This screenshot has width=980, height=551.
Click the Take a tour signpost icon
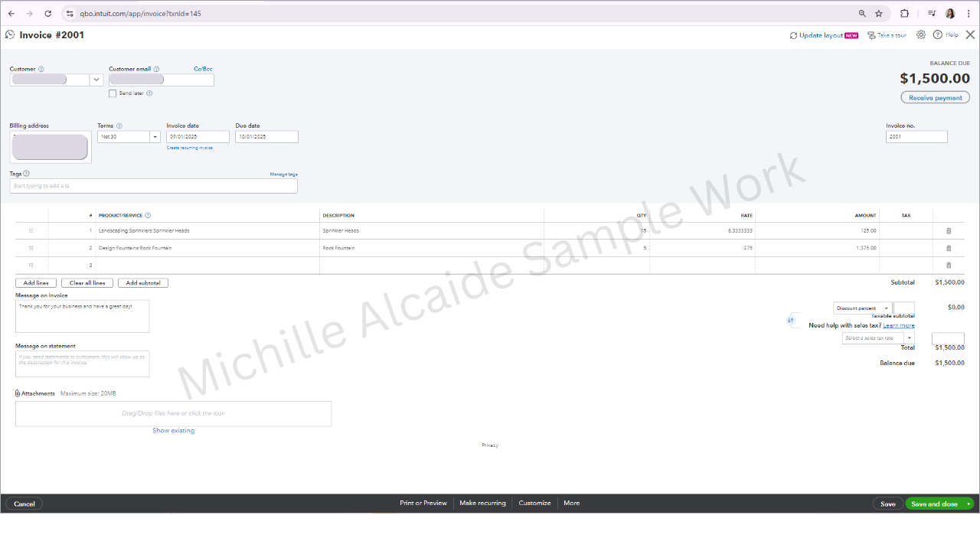pos(871,35)
